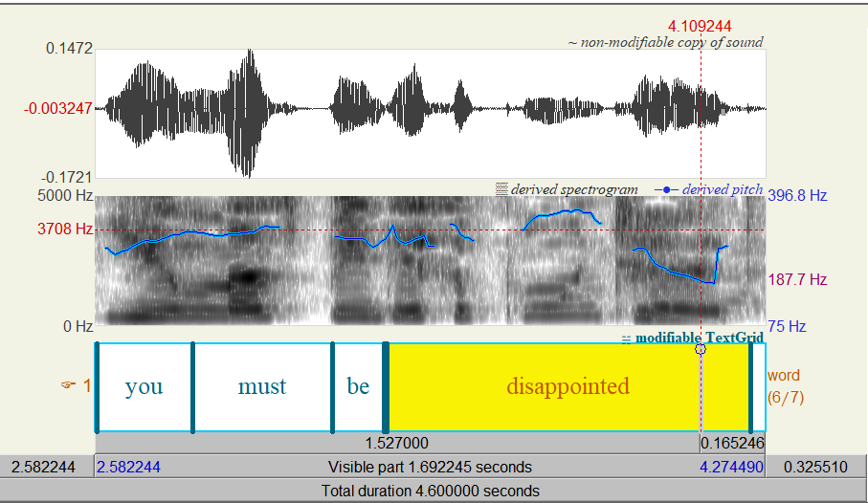Image resolution: width=868 pixels, height=503 pixels.
Task: Click the blue window start time 2.582244
Action: pyautogui.click(x=128, y=467)
